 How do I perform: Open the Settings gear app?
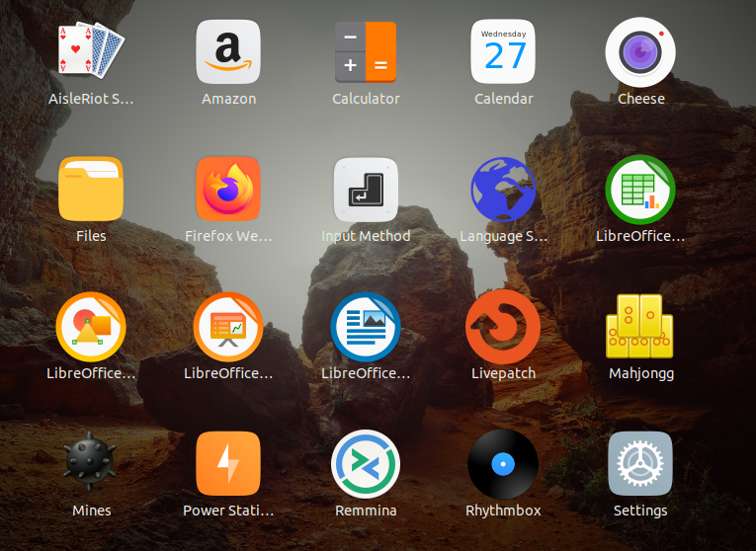click(x=640, y=463)
